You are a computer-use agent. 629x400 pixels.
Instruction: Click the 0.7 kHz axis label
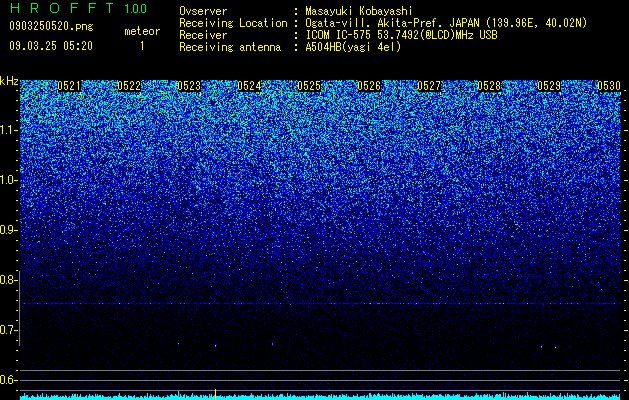click(x=9, y=330)
